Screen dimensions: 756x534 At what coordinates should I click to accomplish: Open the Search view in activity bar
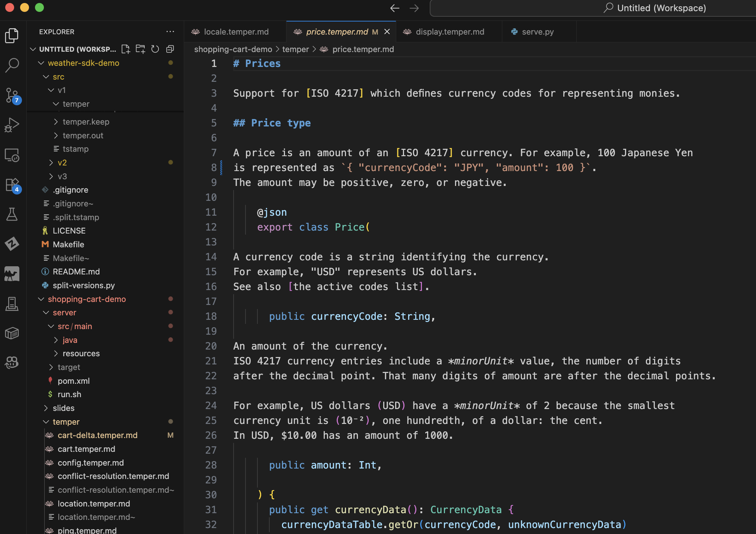12,65
